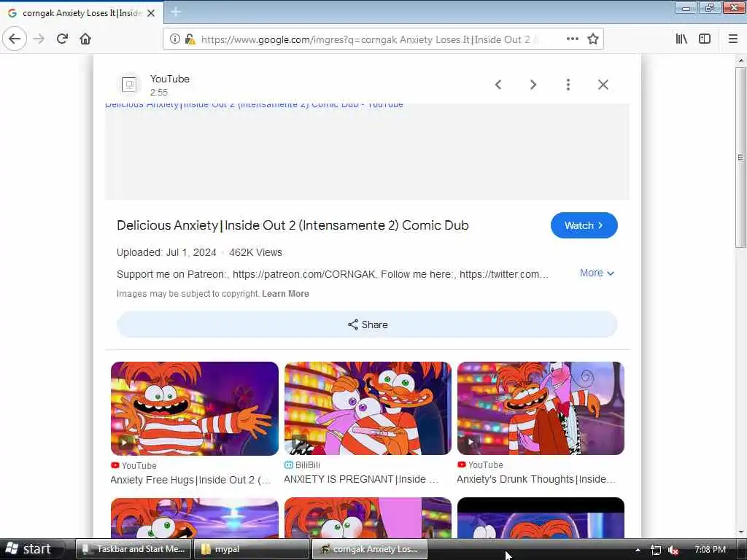
Task: Click the insecure padlock warning icon
Action: (x=190, y=39)
